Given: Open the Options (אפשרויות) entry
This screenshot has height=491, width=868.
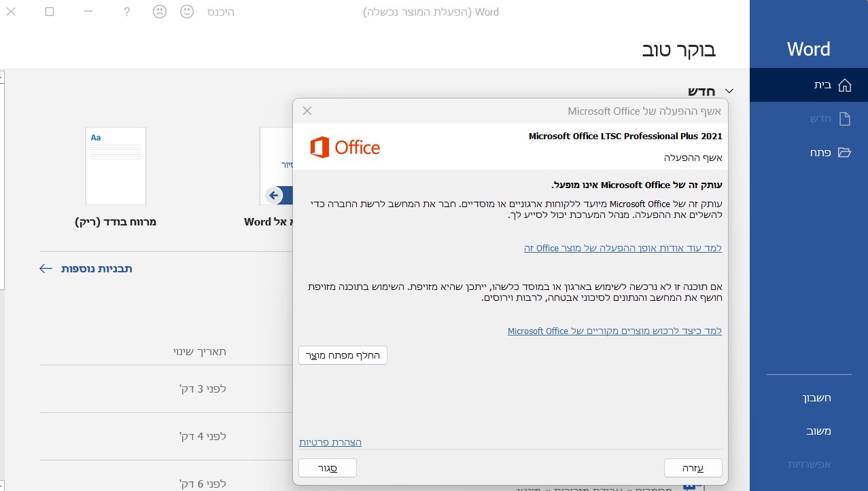Looking at the screenshot, I should click(809, 465).
